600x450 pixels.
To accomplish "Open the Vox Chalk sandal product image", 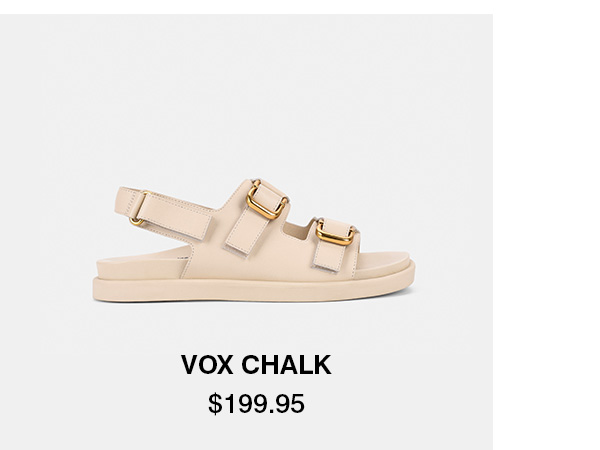I will pos(254,240).
